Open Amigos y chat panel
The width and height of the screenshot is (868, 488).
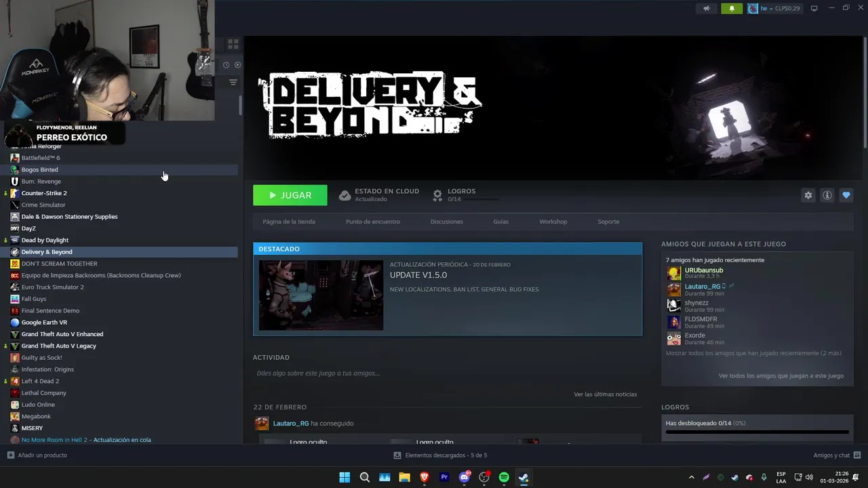point(837,455)
